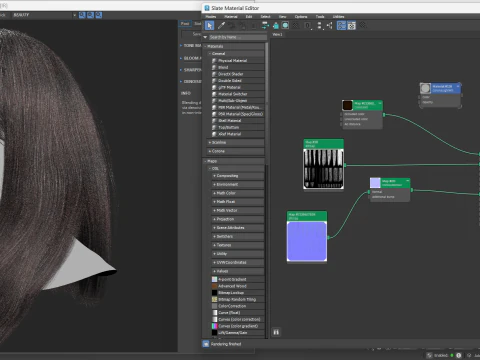Screen dimensions: 480x360
Task: Toggle Material/Map Browser panel icon
Action: click(x=341, y=25)
